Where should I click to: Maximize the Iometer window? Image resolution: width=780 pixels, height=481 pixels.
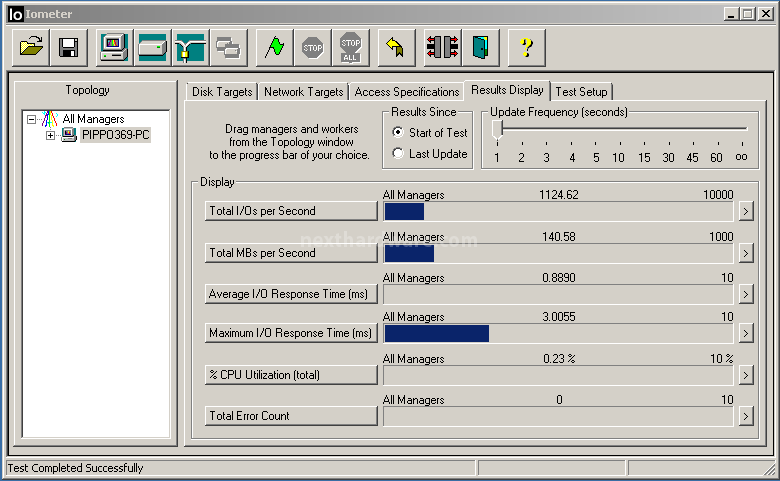(747, 14)
